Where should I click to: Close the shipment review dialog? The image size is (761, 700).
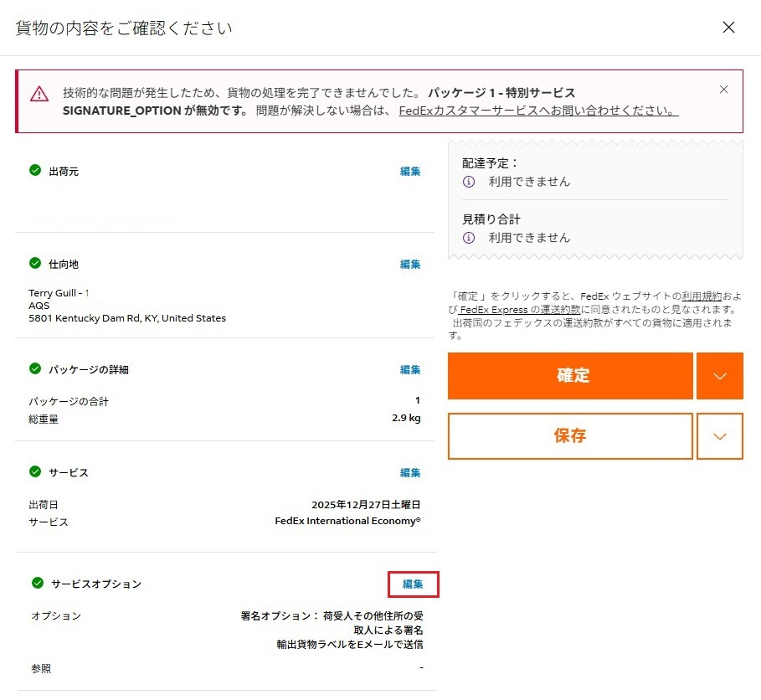(x=728, y=28)
